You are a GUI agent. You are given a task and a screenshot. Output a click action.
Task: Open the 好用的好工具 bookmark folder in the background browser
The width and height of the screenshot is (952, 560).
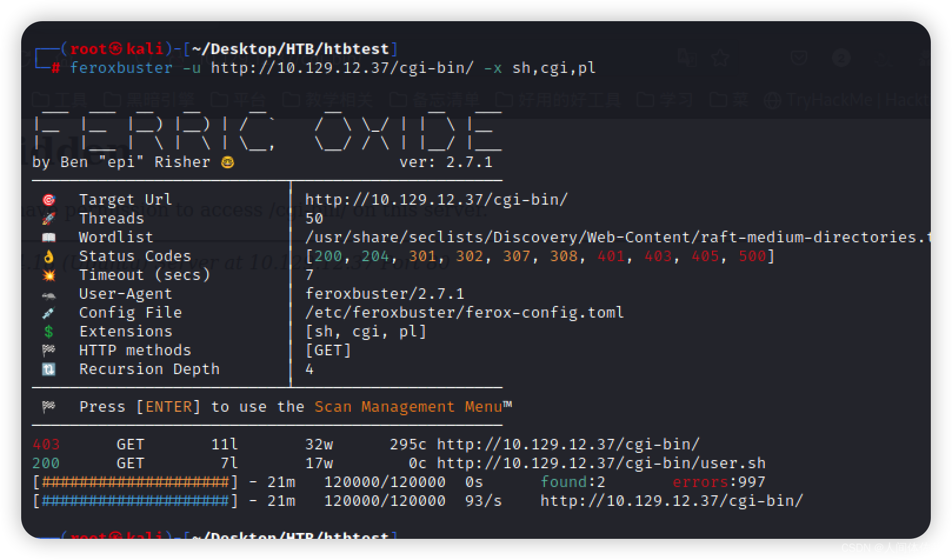click(x=559, y=100)
